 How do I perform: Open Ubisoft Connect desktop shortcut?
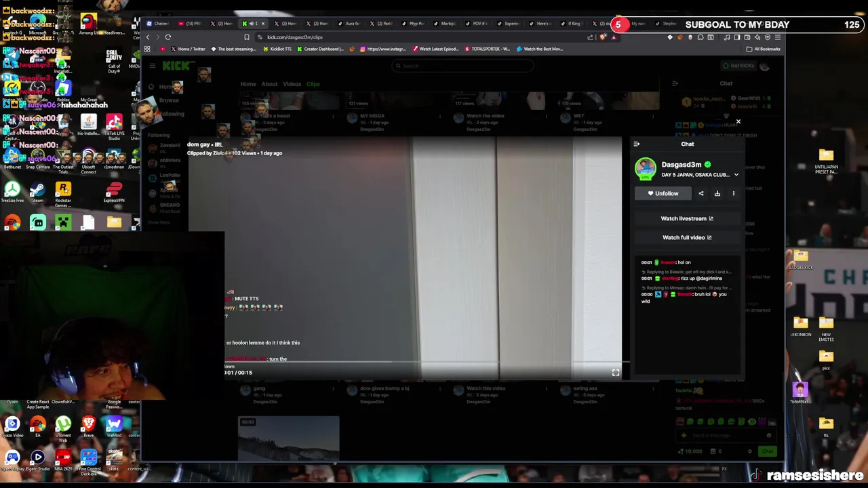89,161
